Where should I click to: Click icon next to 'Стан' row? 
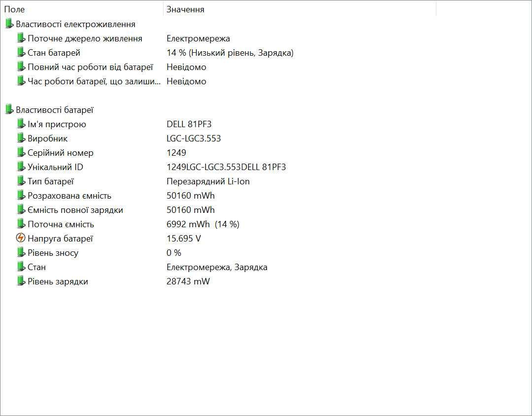tap(21, 267)
